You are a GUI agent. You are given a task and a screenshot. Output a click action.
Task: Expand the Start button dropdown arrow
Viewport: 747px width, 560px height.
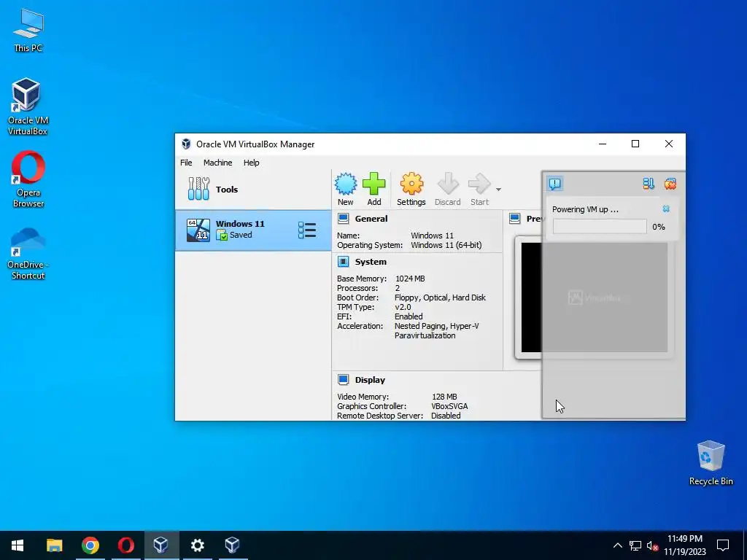[498, 190]
